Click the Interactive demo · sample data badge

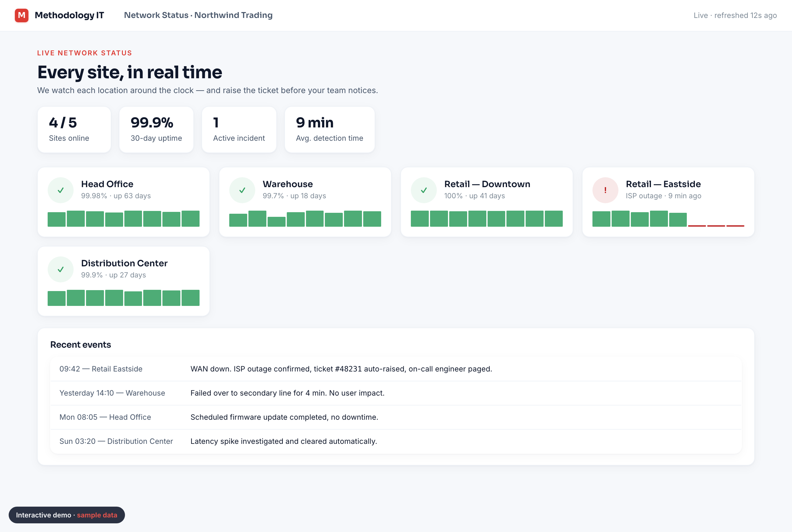(67, 515)
